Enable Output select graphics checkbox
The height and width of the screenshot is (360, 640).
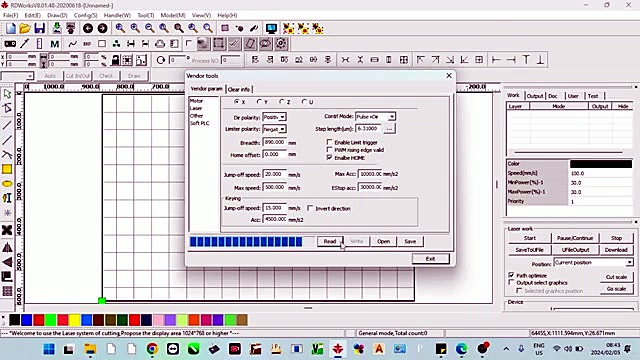(x=511, y=282)
